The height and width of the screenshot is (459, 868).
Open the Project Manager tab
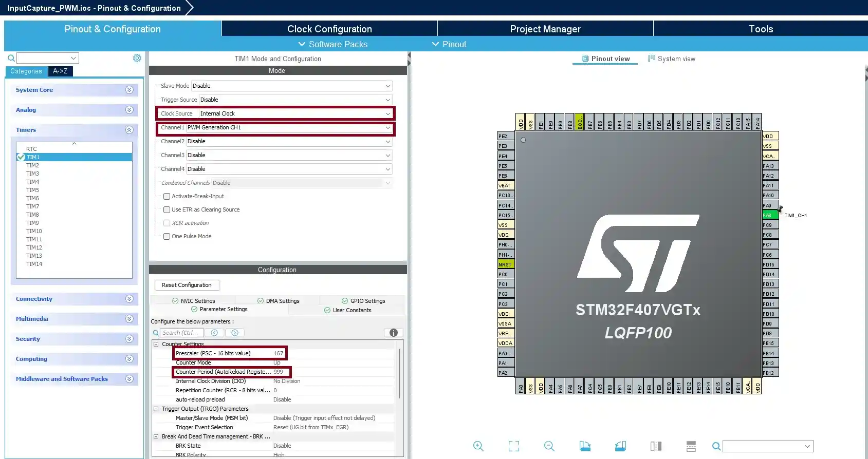pos(545,29)
